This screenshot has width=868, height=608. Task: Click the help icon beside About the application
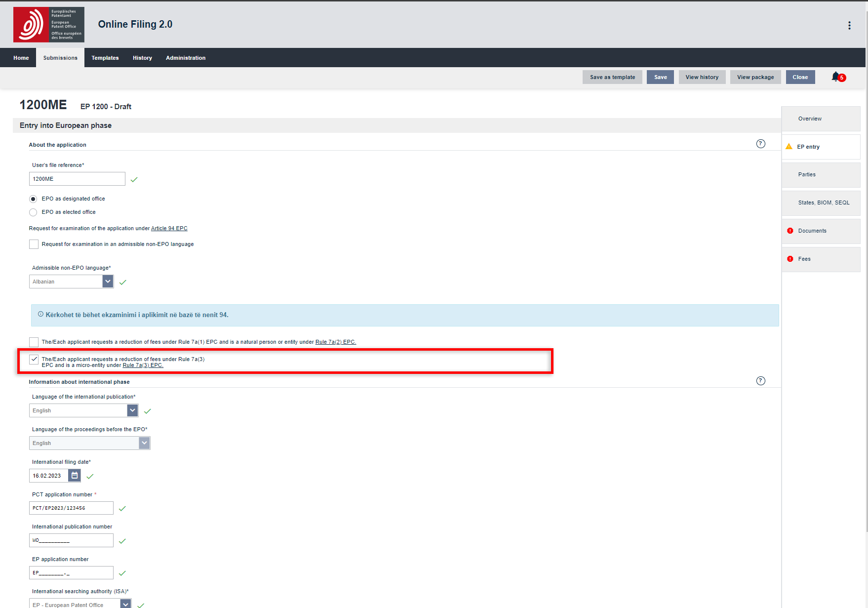click(760, 144)
